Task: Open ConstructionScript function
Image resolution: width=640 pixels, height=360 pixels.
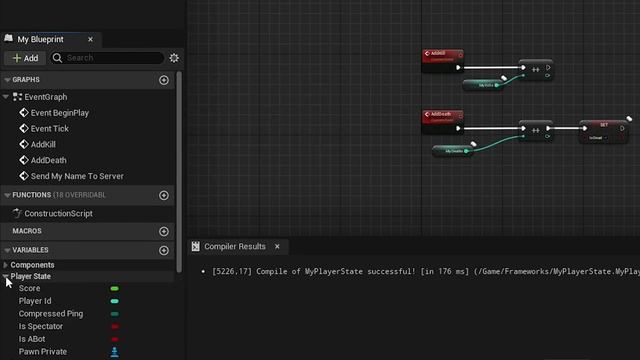Action: coord(58,213)
